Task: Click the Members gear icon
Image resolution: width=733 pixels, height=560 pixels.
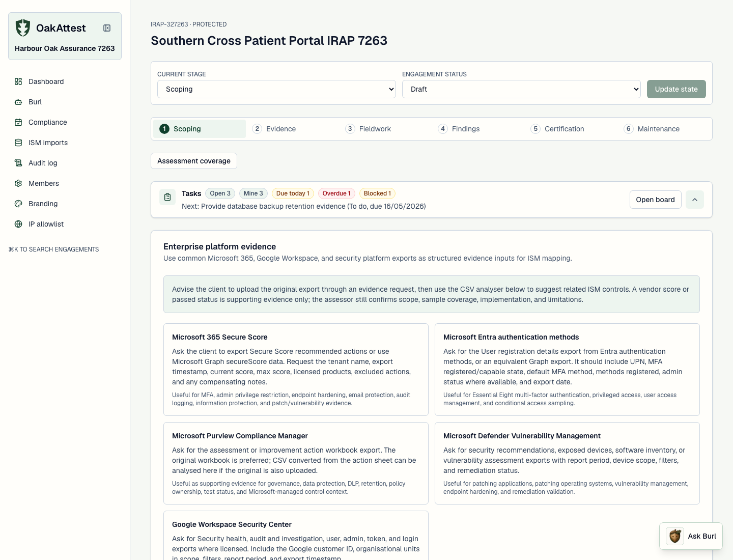Action: (x=18, y=183)
